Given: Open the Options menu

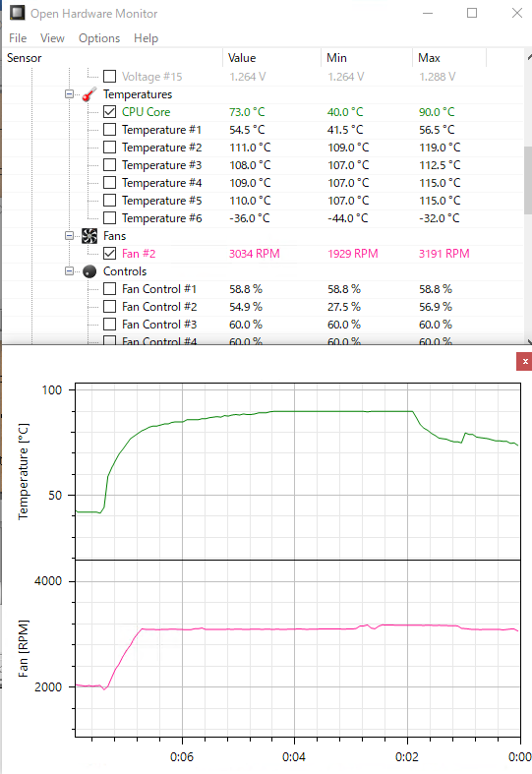Looking at the screenshot, I should [99, 38].
